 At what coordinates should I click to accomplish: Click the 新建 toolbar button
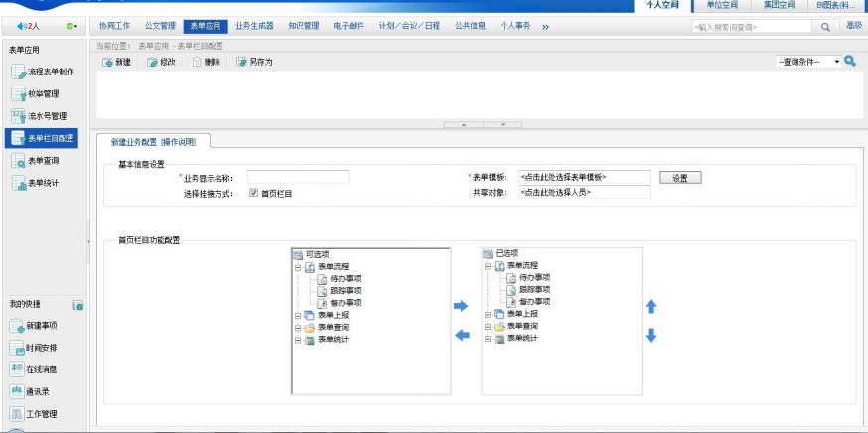click(x=117, y=62)
